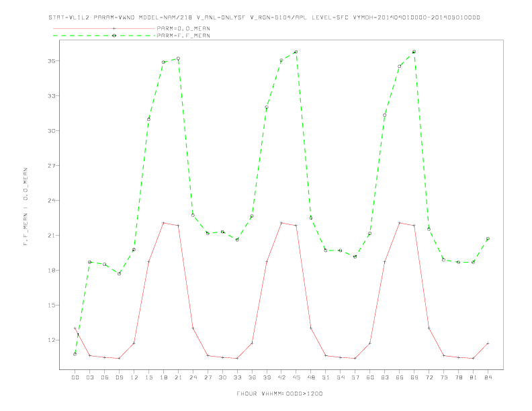The width and height of the screenshot is (532, 411).
Task: Click x-axis tick label 27
Action: pos(208,377)
